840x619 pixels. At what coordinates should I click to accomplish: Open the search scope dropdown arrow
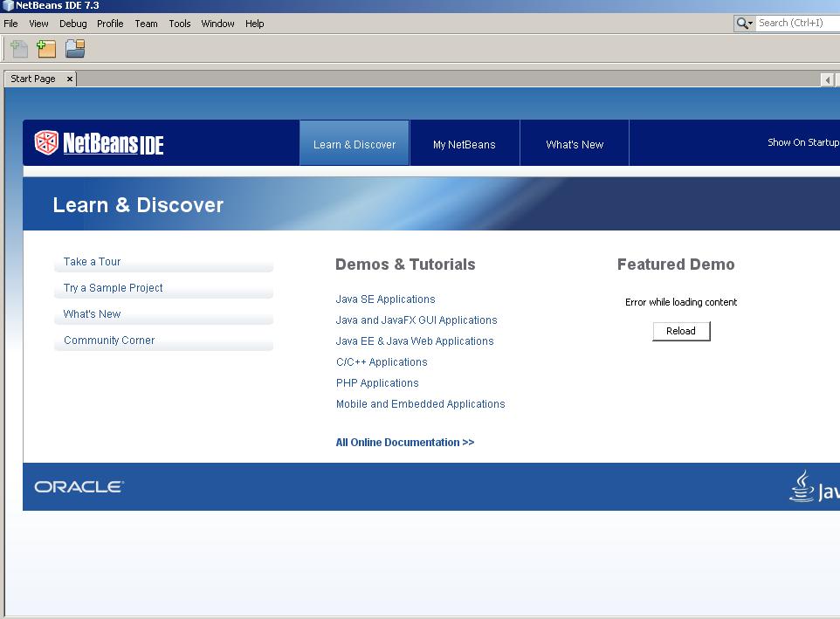[749, 23]
